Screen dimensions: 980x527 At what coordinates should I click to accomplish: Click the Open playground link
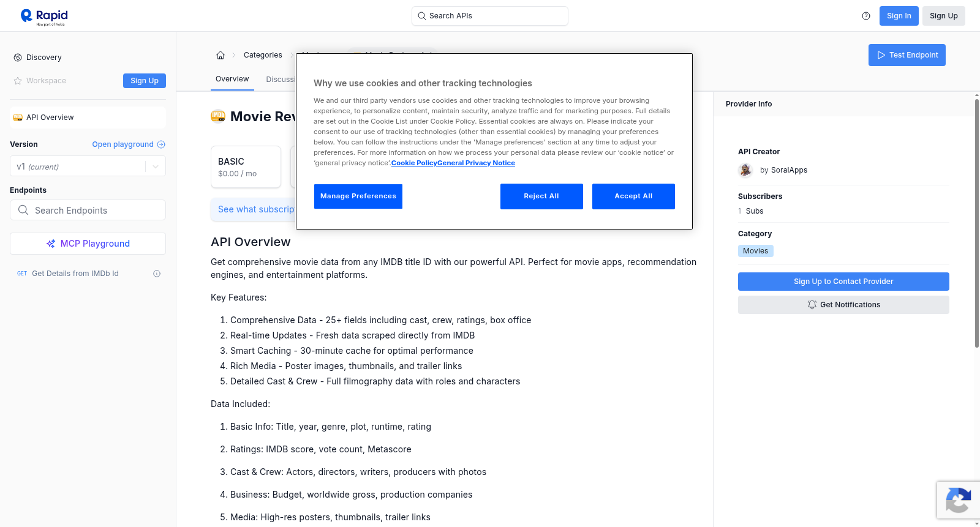coord(123,144)
